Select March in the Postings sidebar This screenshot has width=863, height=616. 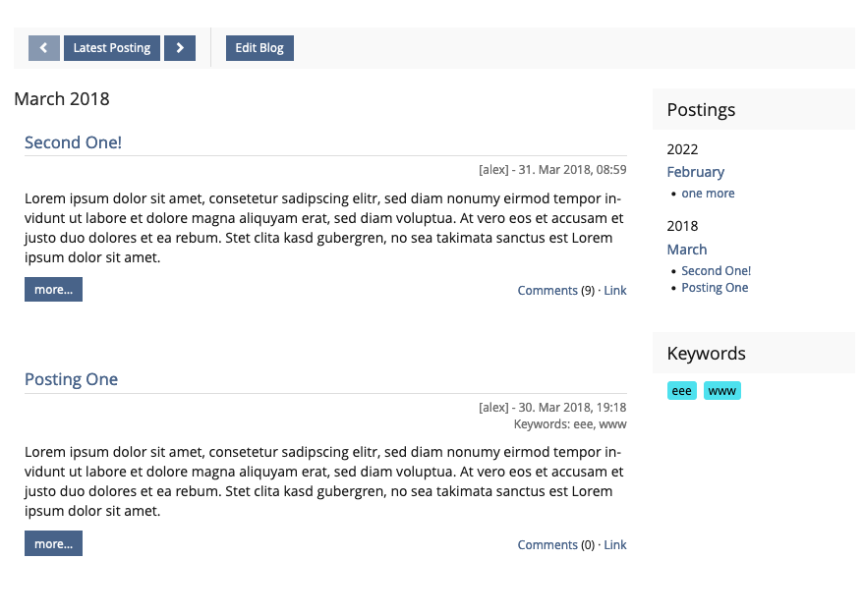pyautogui.click(x=687, y=250)
